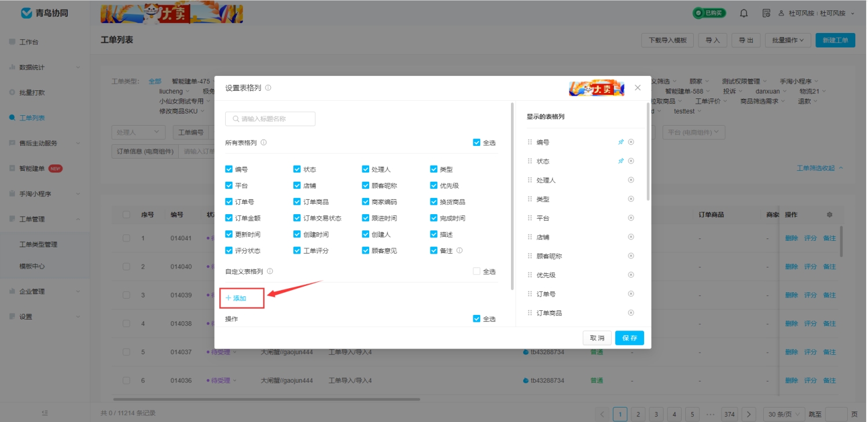Open the notification bell in header
The image size is (868, 422).
tap(744, 13)
